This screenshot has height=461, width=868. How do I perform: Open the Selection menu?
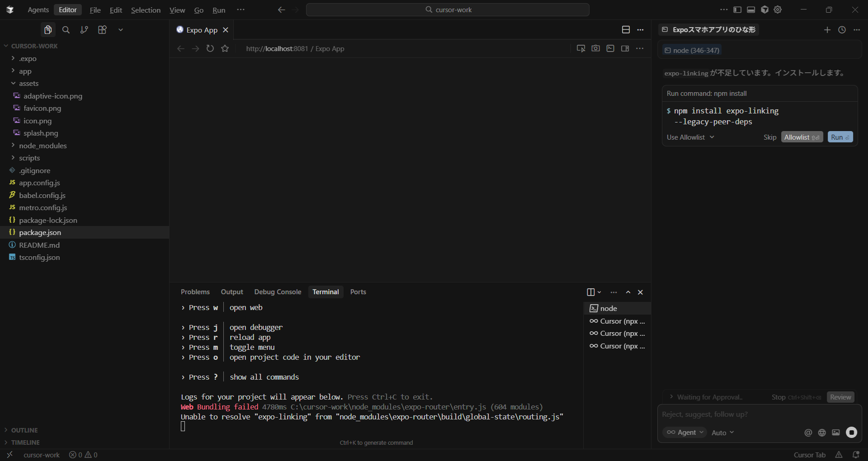146,10
